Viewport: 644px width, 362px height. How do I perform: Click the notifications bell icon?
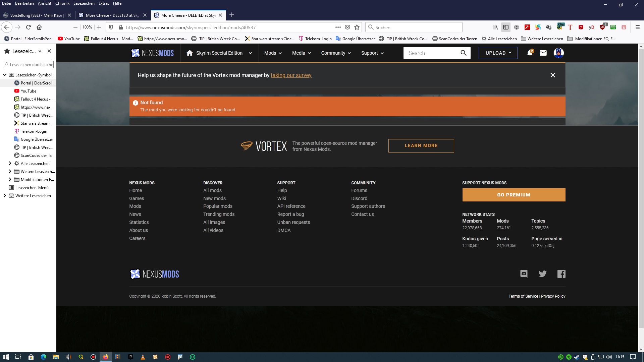530,53
